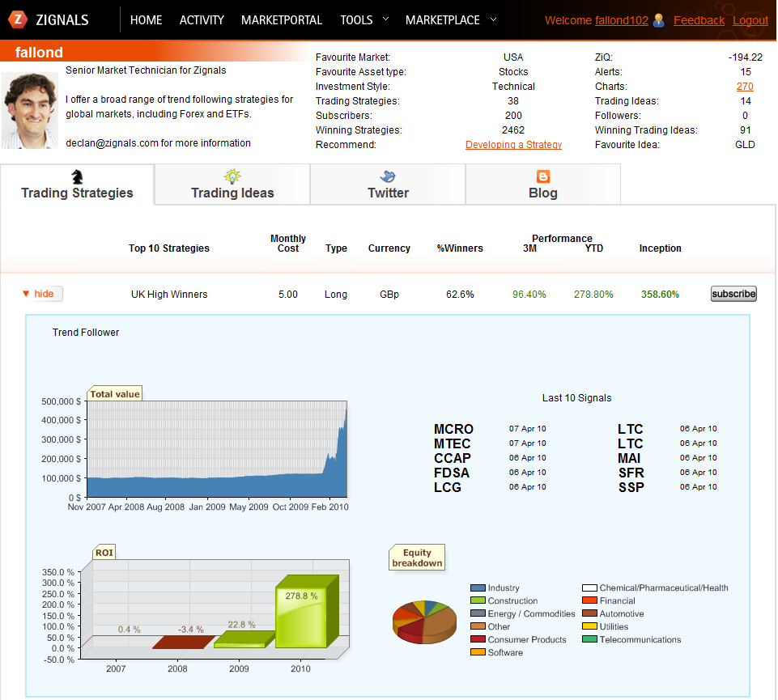Switch to the Trading Ideas tab
The image size is (778, 700).
click(232, 185)
